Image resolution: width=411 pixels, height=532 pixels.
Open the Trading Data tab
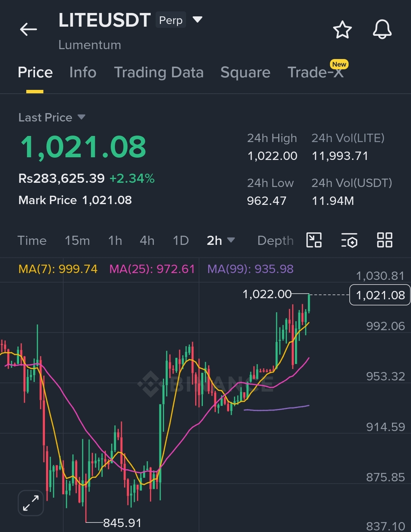pos(159,72)
